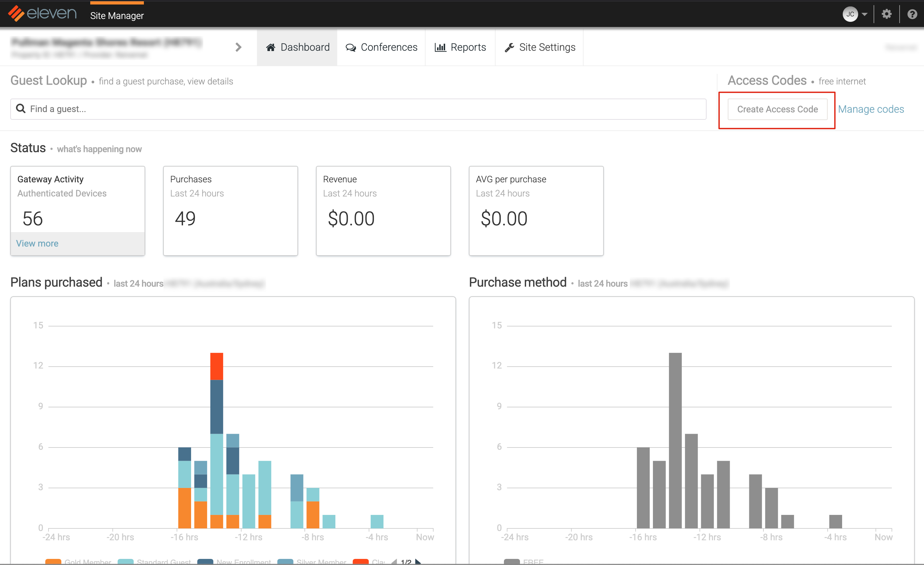
Task: Click the blurred property name in site selector
Action: 107,42
